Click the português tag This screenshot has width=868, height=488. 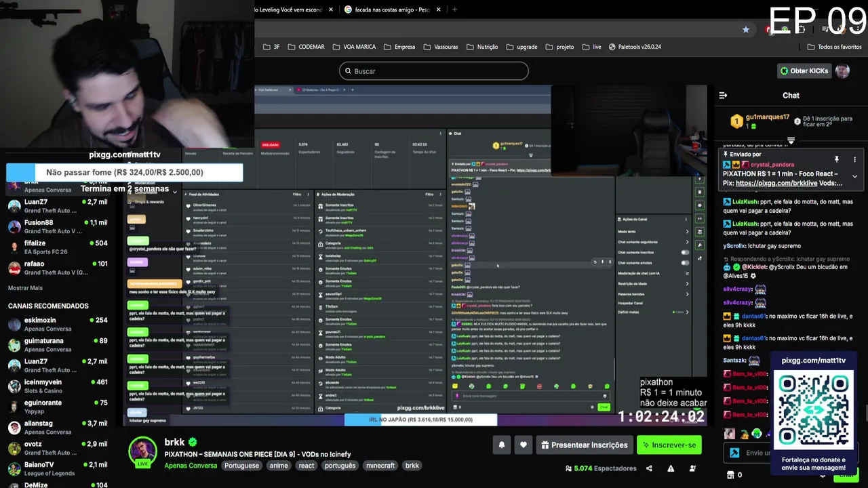(340, 466)
